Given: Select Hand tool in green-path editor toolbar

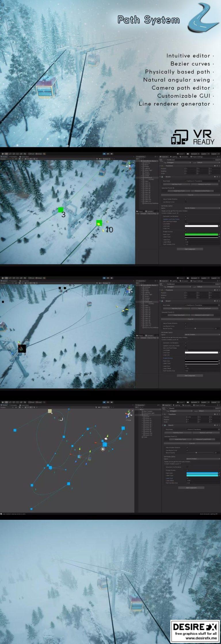Looking at the screenshot, I should (3, 154).
